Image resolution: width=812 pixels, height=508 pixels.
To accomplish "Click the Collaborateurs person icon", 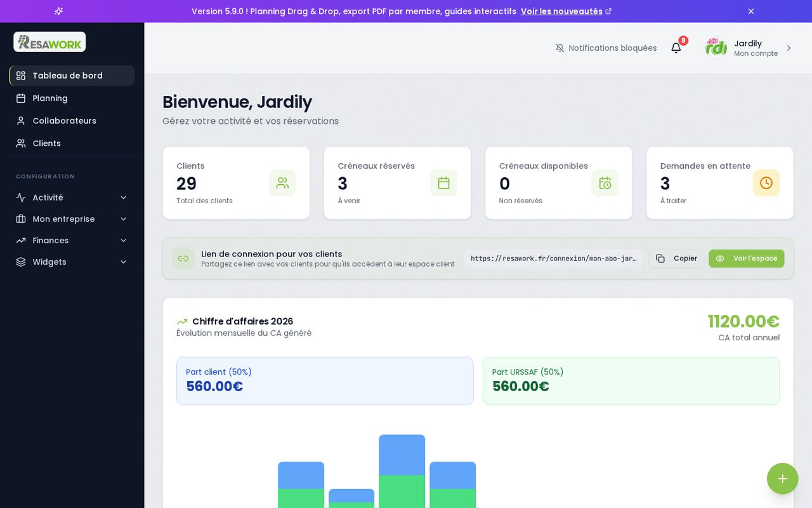I will (21, 121).
